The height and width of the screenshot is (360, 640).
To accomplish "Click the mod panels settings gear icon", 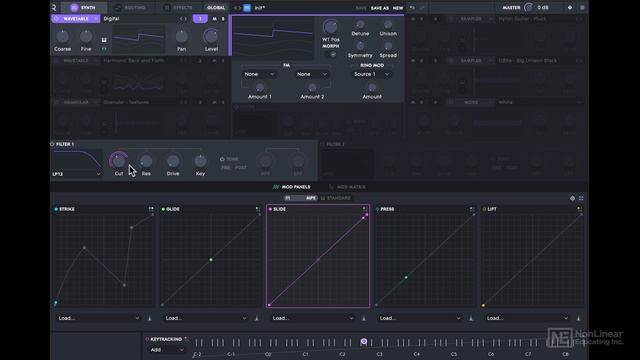I will 572,198.
